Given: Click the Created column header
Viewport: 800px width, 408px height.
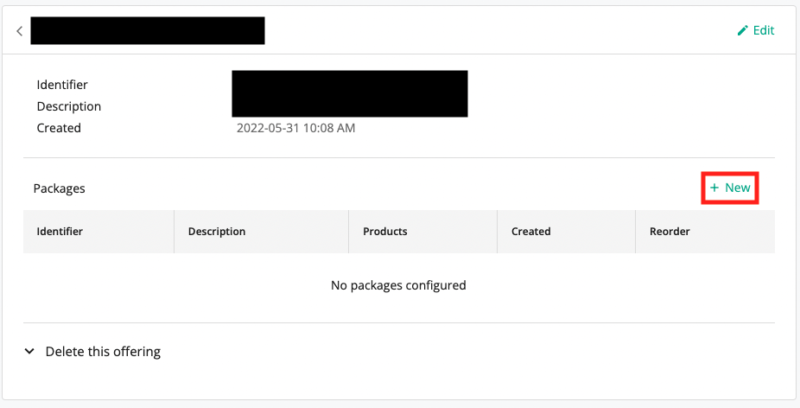Looking at the screenshot, I should (531, 231).
